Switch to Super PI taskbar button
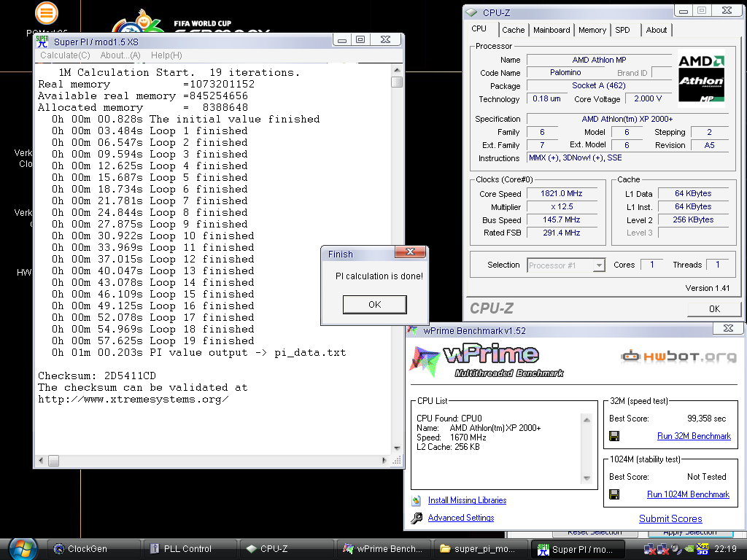 578,549
